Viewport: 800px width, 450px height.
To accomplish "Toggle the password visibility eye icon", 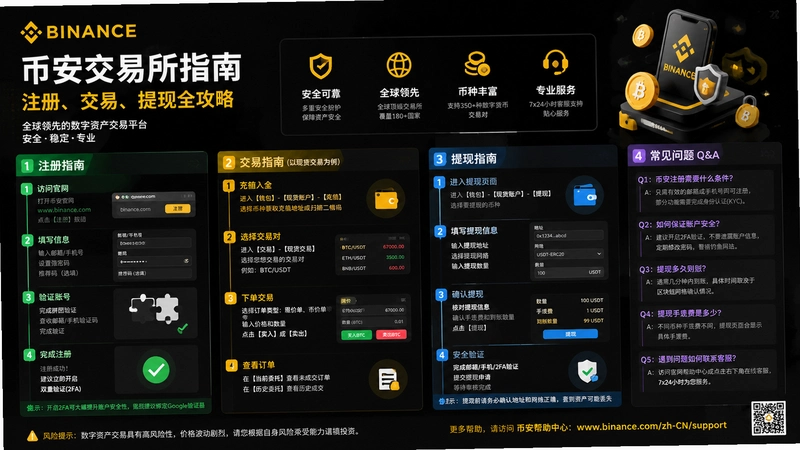I will pyautogui.click(x=187, y=261).
